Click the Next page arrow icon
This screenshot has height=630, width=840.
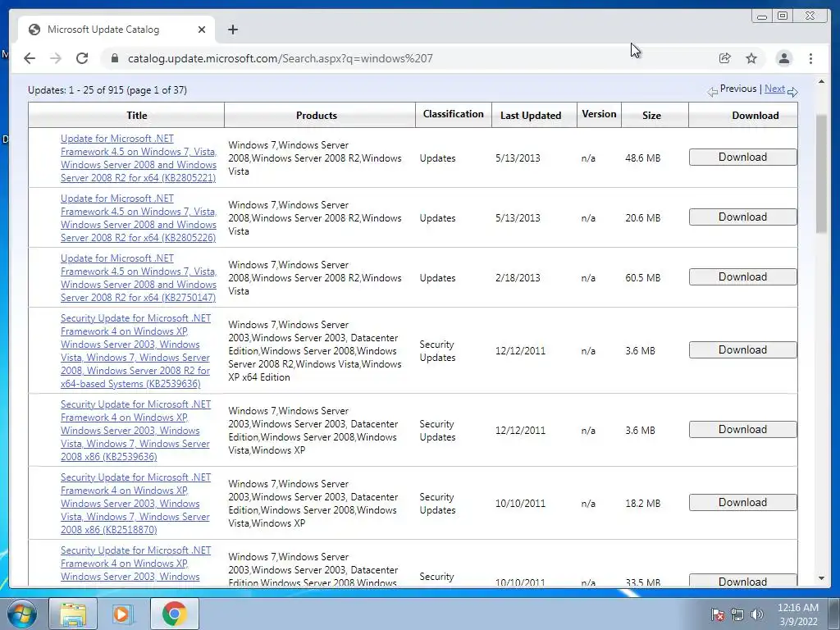(792, 92)
